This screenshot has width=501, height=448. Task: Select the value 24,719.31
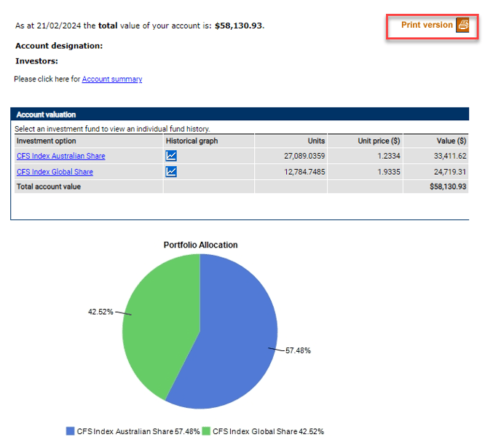450,172
